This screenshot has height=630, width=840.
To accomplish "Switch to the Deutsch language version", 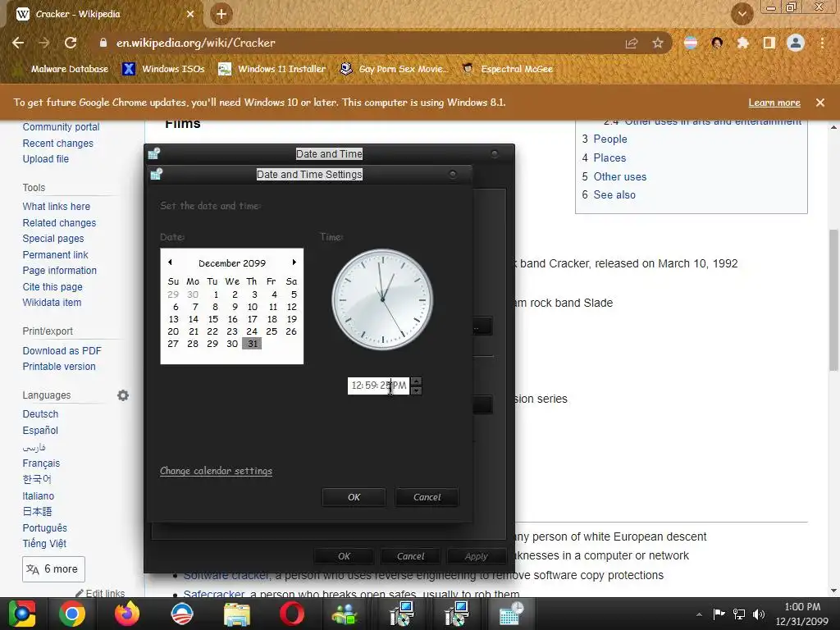I will (x=40, y=414).
